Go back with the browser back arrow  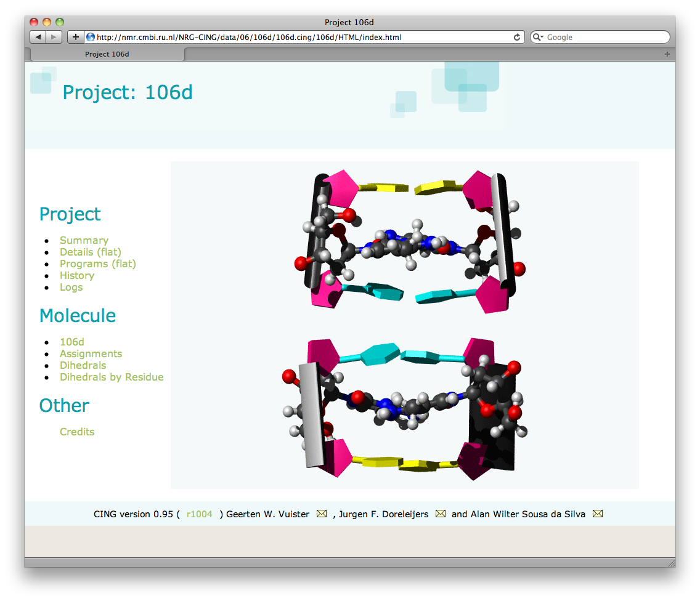pyautogui.click(x=38, y=37)
